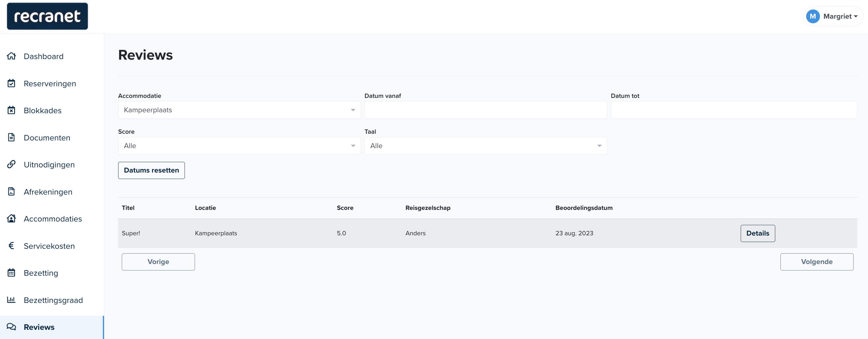This screenshot has width=868, height=339.
Task: Go to Afrekeningen page
Action: pos(52,192)
